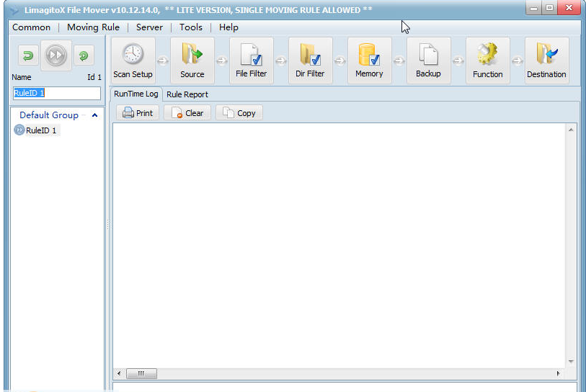Click the arrow between Function and Destination
The height and width of the screenshot is (392, 586).
518,61
